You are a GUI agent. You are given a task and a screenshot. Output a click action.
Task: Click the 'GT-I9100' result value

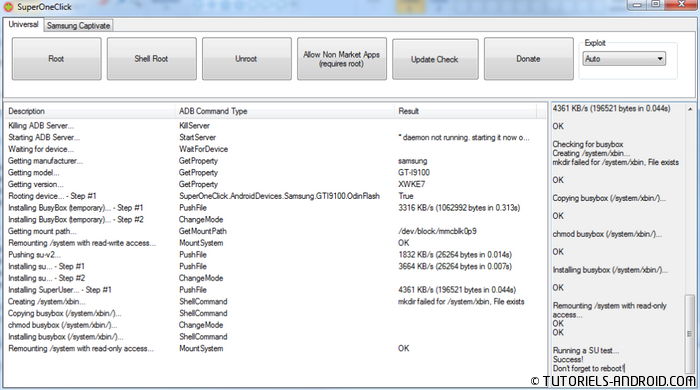[x=414, y=172]
